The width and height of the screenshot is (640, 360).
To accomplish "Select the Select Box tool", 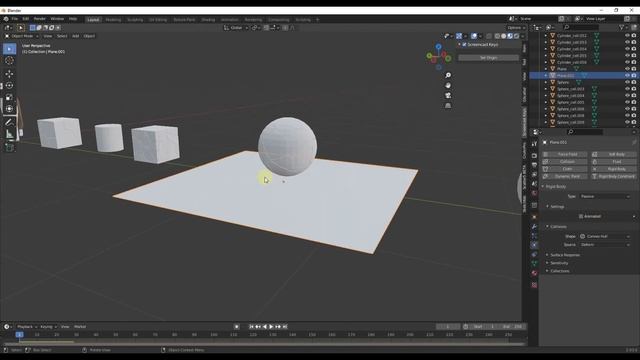I will (9, 49).
